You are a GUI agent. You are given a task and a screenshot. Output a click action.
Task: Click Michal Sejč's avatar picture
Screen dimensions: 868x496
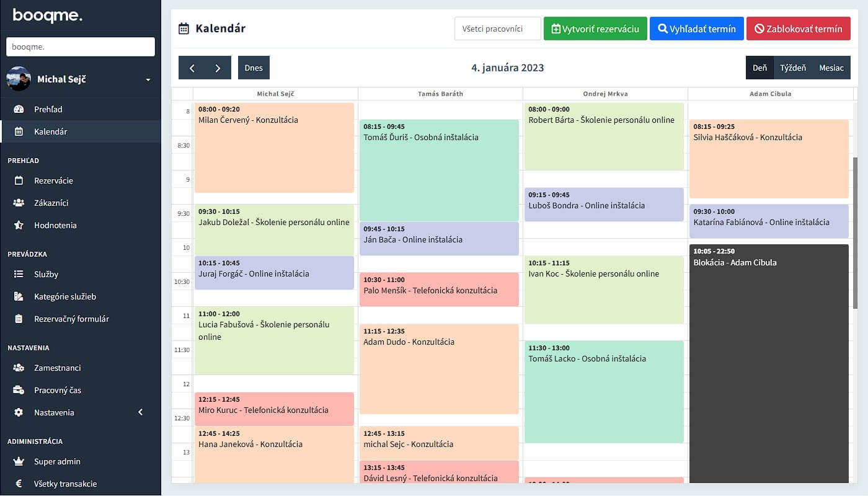click(x=19, y=79)
